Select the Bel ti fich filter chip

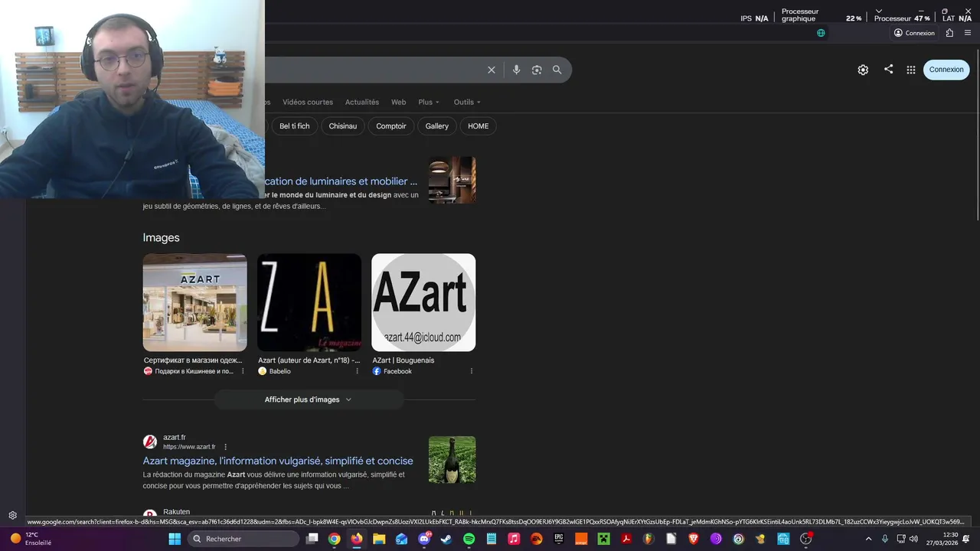295,126
